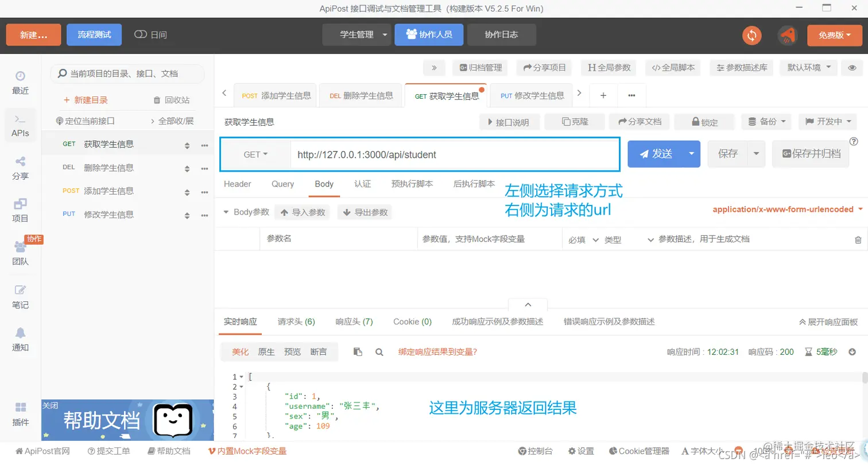The height and width of the screenshot is (465, 868).
Task: Click the 保存并归档 save and archive button
Action: pyautogui.click(x=810, y=154)
